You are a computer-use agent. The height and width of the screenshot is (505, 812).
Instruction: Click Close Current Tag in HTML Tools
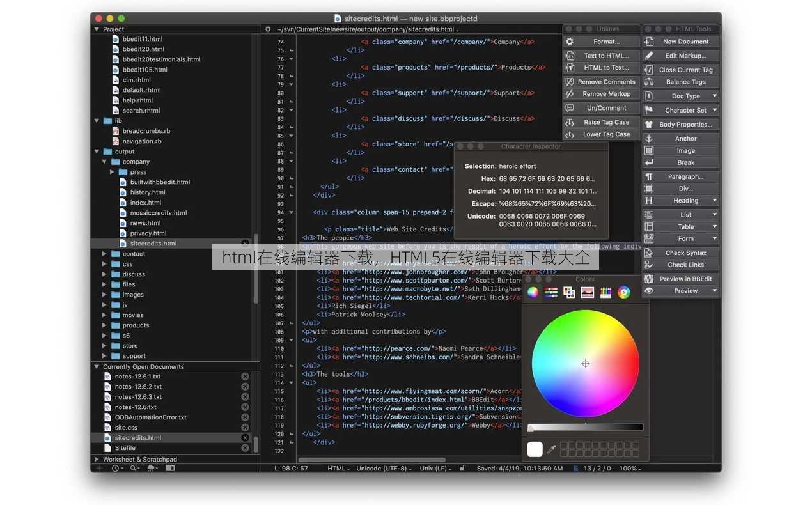click(x=681, y=70)
